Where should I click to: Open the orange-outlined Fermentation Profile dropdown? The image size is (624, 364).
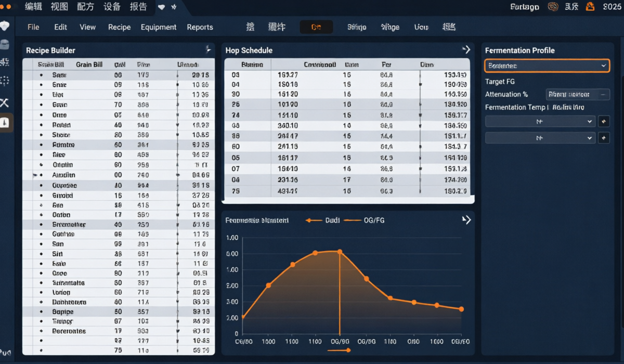(547, 66)
